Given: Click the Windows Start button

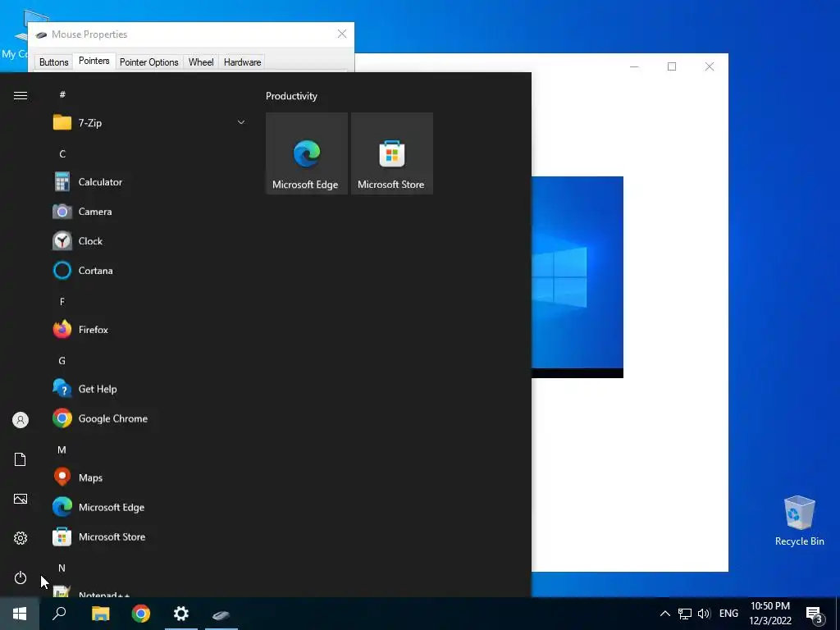Looking at the screenshot, I should pyautogui.click(x=20, y=614).
